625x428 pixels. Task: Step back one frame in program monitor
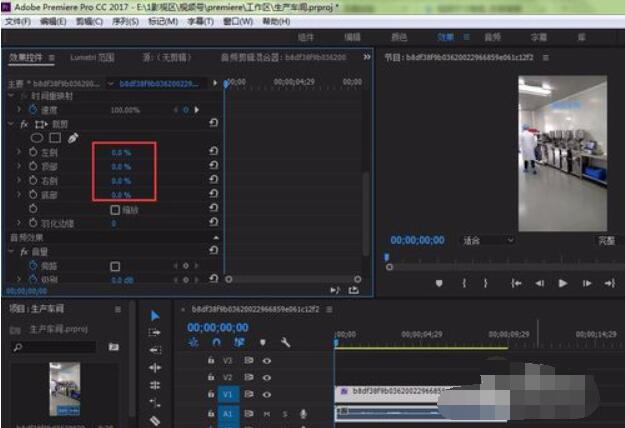click(540, 283)
